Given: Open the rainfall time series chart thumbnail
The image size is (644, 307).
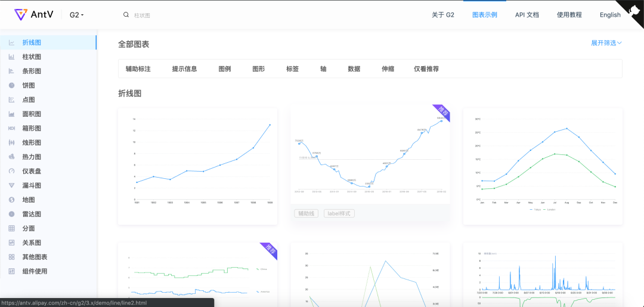Looking at the screenshot, I should click(x=543, y=275).
